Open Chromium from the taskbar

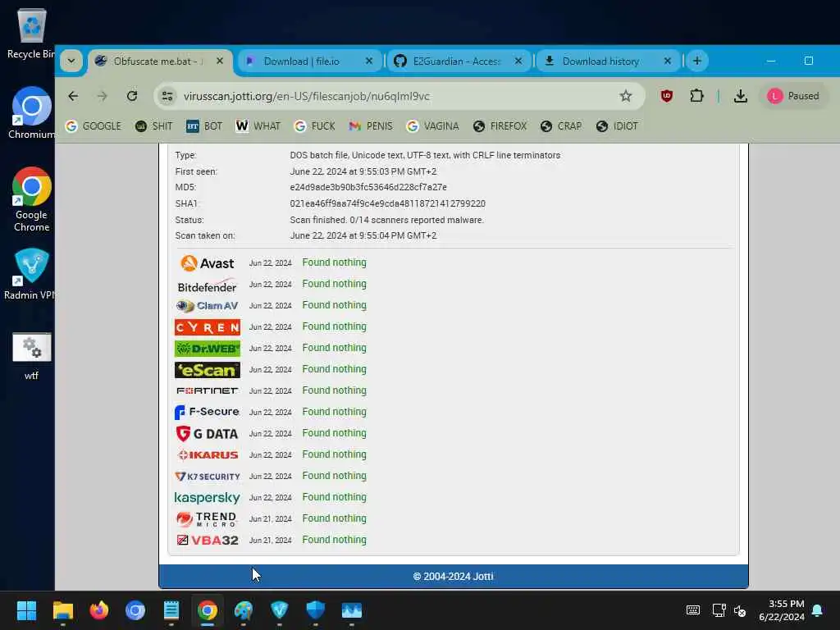(x=135, y=610)
